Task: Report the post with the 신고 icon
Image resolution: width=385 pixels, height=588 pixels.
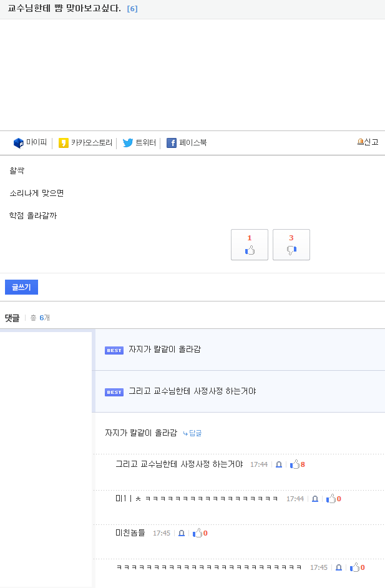Action: click(368, 142)
